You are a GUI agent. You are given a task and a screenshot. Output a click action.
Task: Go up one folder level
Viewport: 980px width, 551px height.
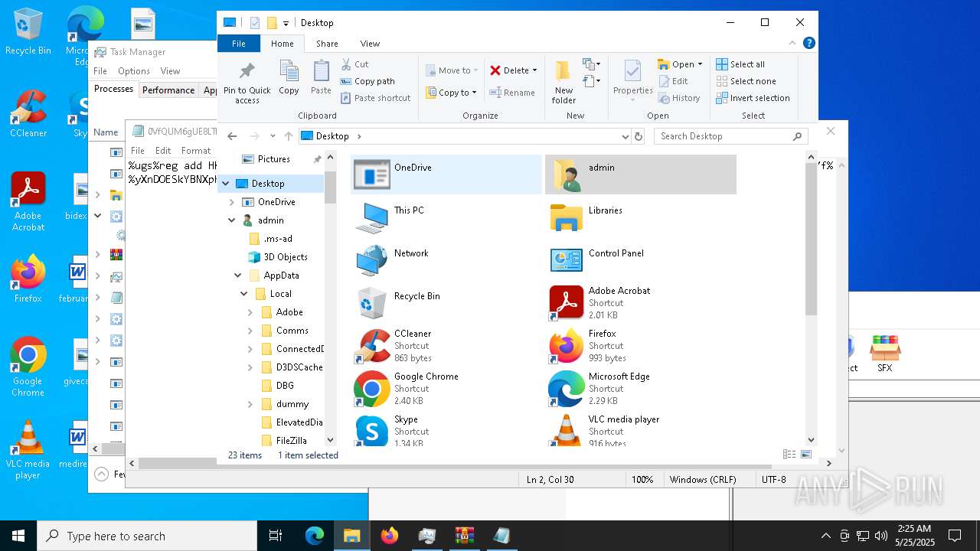point(289,136)
